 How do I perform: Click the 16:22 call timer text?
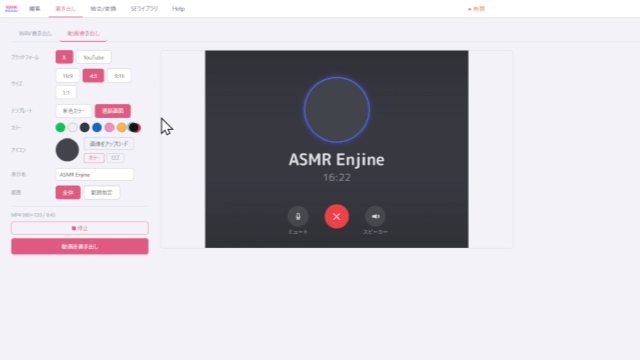(337, 178)
